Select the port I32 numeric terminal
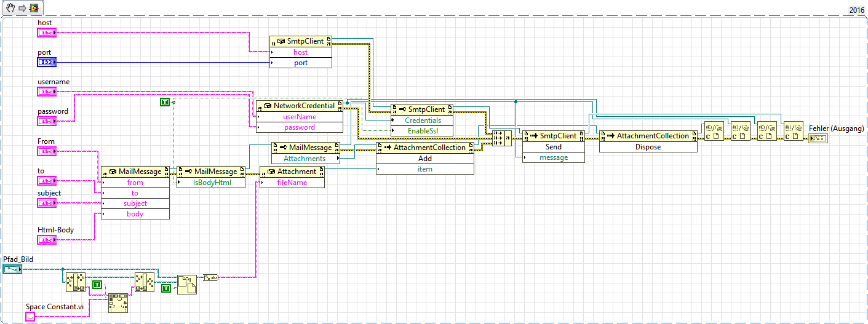Image resolution: width=868 pixels, height=324 pixels. coord(47,62)
